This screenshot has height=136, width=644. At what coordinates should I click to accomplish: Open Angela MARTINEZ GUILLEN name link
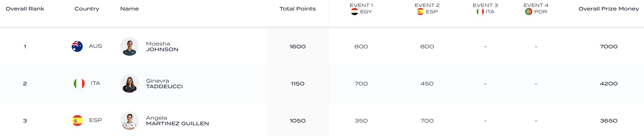tap(177, 121)
